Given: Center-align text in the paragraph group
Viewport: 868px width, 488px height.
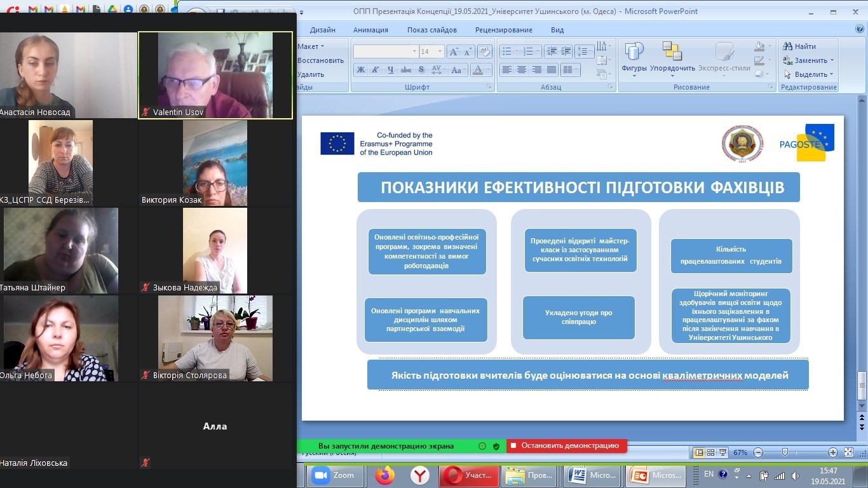Looking at the screenshot, I should pos(522,70).
